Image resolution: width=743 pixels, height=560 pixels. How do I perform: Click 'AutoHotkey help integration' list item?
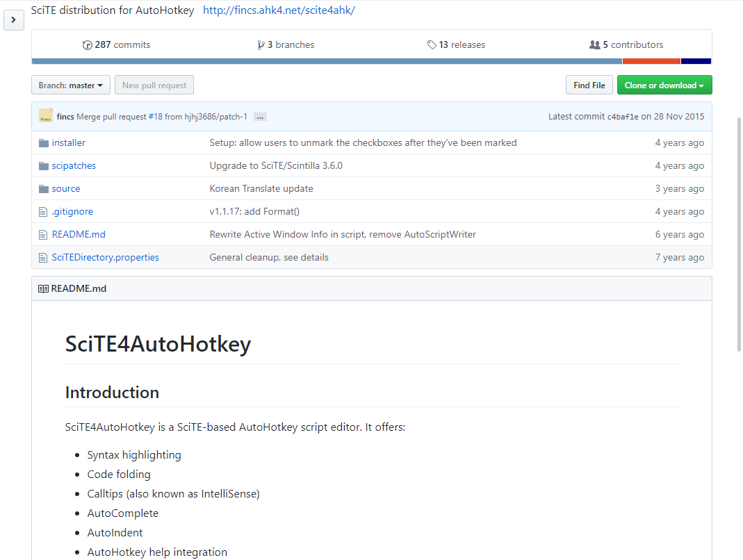(157, 552)
